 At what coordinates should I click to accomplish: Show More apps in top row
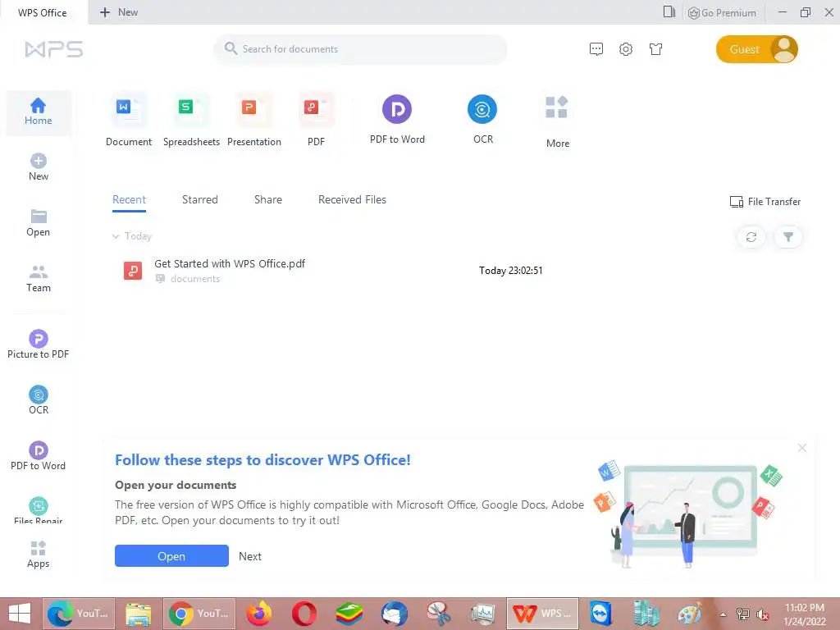coord(557,122)
